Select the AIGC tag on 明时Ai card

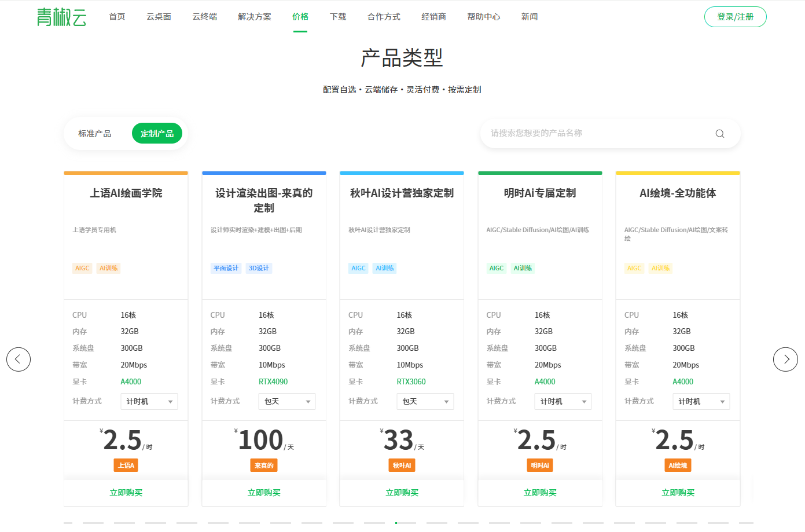click(x=496, y=268)
